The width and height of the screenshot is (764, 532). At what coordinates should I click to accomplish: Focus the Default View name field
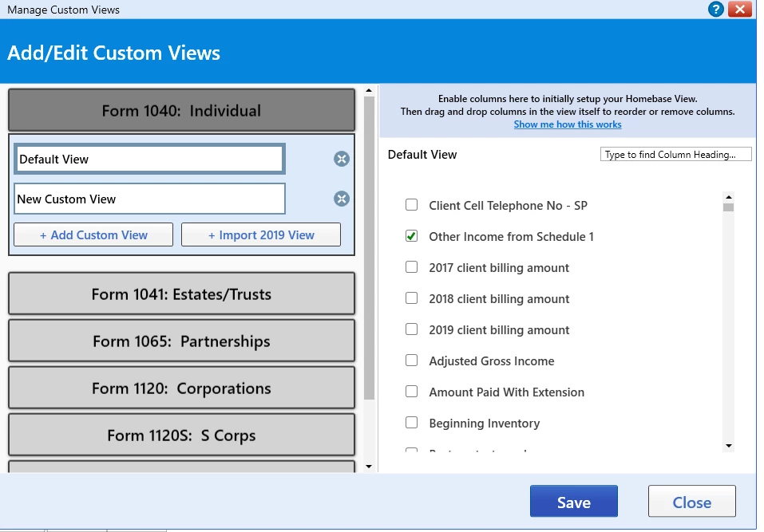pos(149,160)
